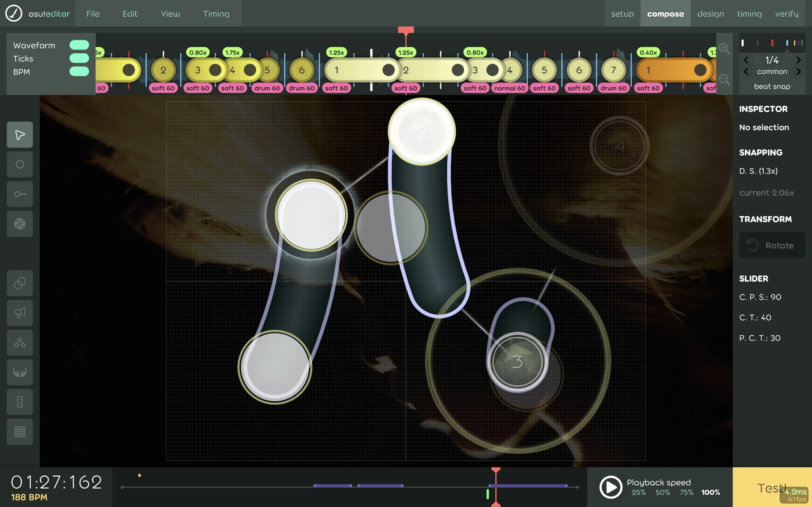Switch to the design tab
812x507 pixels.
(711, 14)
